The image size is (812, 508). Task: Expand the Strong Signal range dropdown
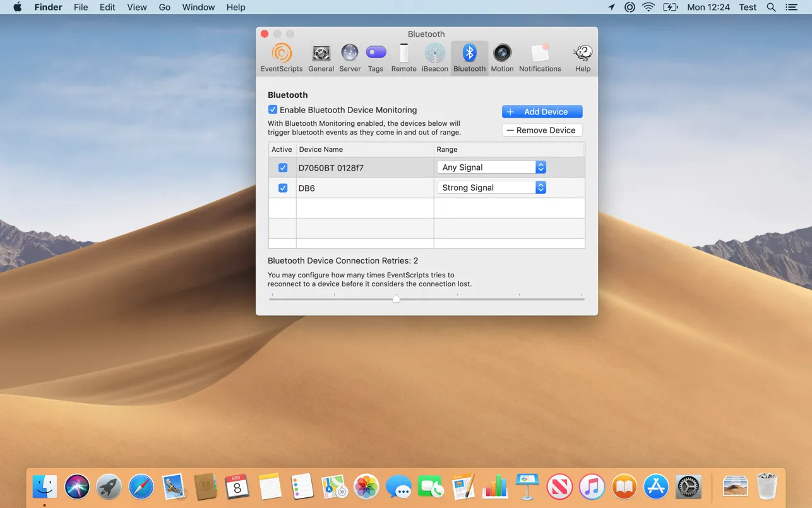[491, 188]
